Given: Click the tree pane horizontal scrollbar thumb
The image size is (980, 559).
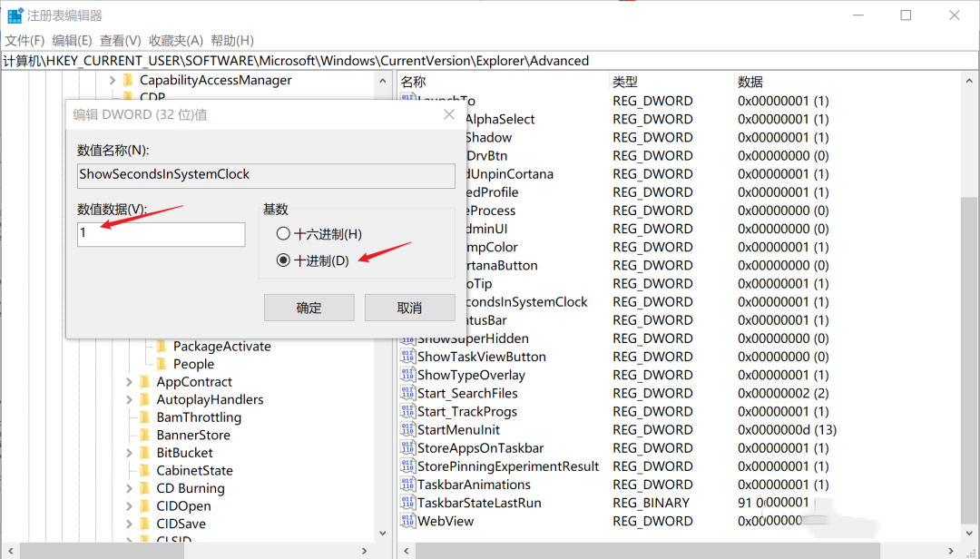Looking at the screenshot, I should click(x=102, y=551).
